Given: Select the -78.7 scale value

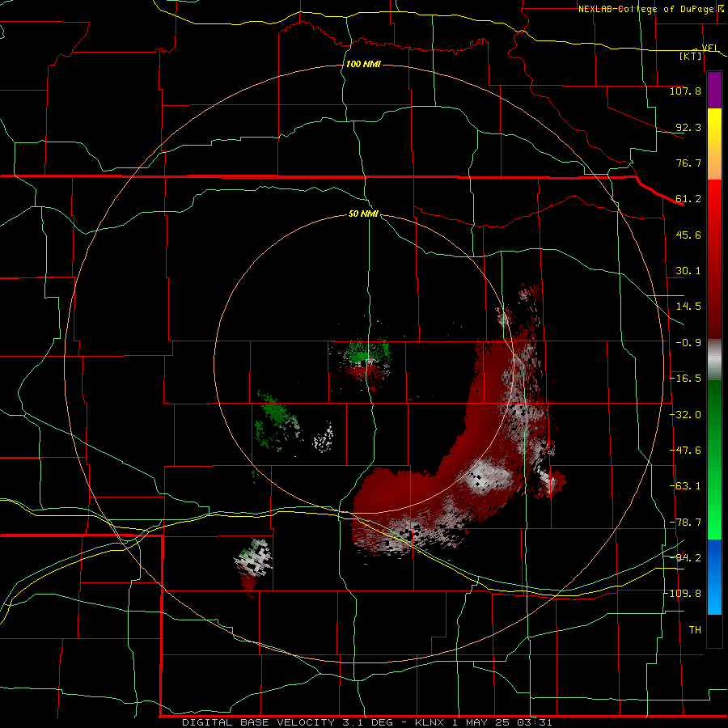Looking at the screenshot, I should coord(686,523).
